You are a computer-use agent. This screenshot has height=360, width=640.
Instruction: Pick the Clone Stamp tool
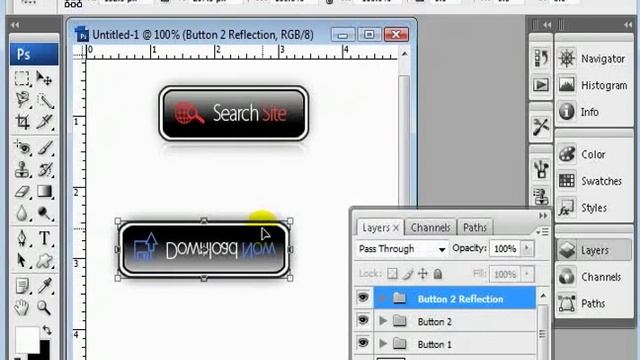(x=22, y=169)
